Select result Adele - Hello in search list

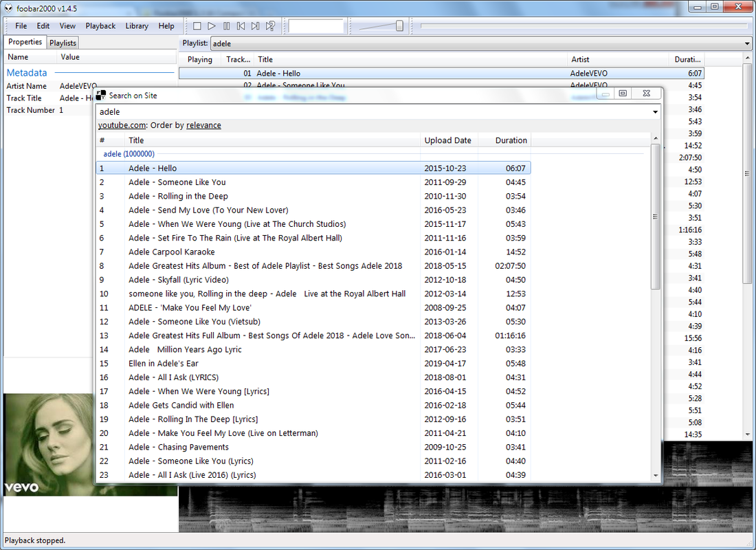tap(313, 168)
